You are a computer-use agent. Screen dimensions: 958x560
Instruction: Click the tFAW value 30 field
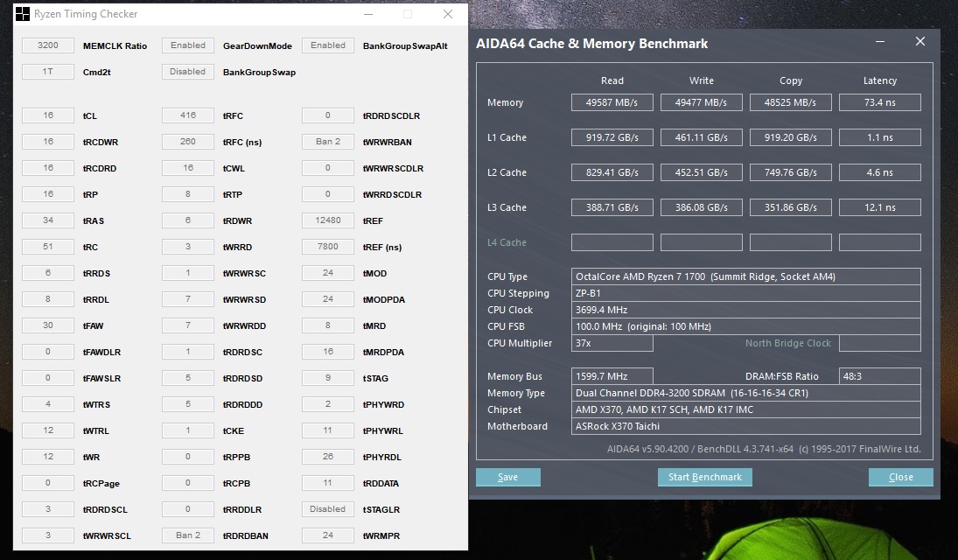(47, 325)
